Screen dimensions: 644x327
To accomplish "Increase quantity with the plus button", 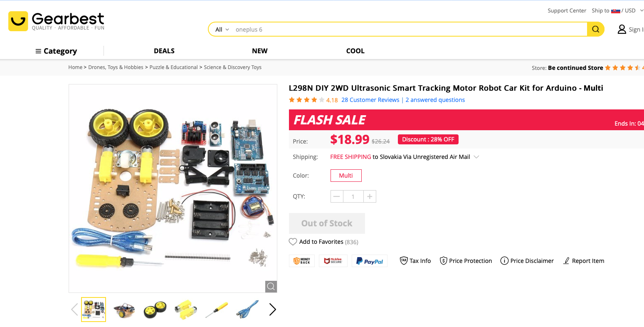I will point(370,196).
